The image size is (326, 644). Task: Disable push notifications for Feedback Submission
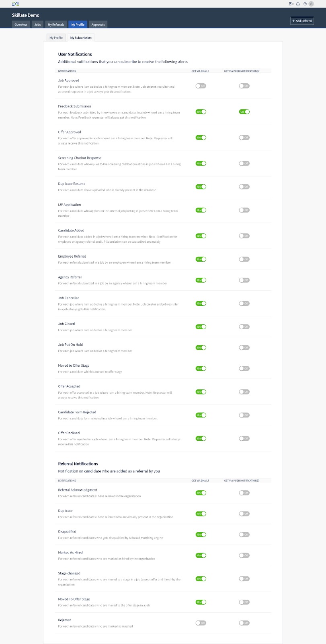pos(244,111)
